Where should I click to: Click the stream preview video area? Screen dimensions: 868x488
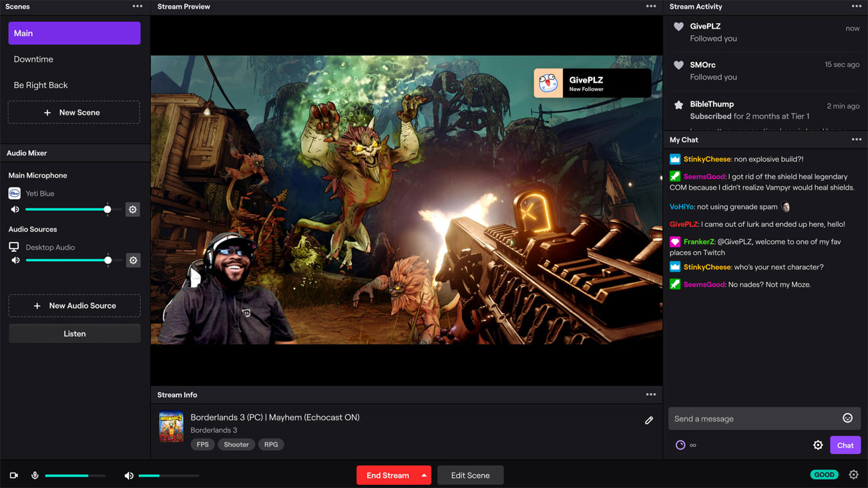pos(406,200)
